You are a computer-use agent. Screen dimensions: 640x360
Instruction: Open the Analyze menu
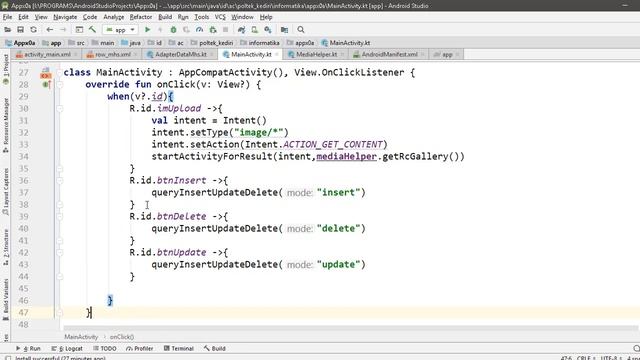coord(113,17)
